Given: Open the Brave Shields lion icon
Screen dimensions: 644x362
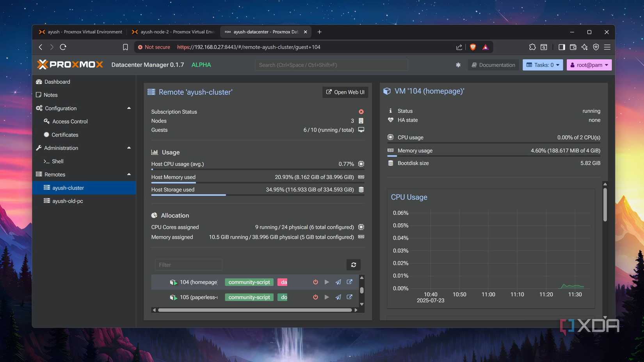Looking at the screenshot, I should (473, 47).
